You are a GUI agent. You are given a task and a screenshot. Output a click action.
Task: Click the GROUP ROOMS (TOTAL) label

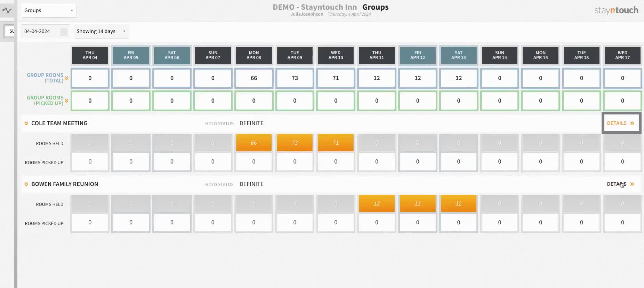point(45,78)
